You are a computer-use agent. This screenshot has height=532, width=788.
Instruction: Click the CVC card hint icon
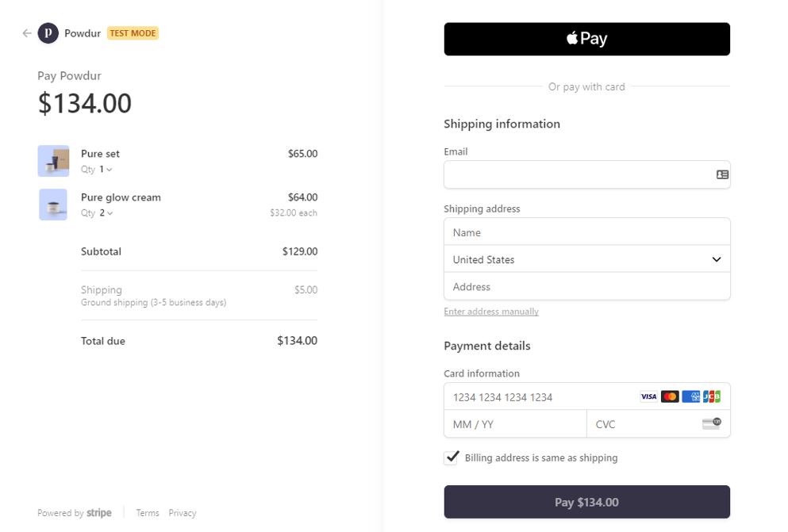[711, 423]
